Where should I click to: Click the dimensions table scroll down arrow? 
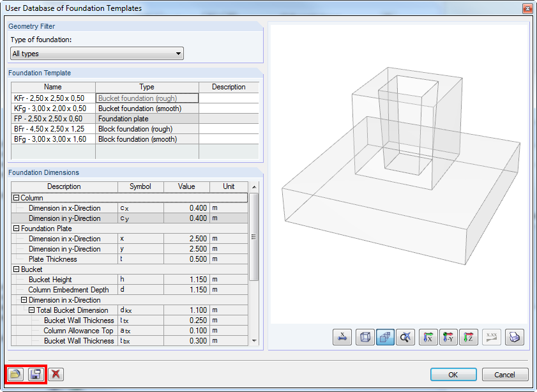point(254,341)
